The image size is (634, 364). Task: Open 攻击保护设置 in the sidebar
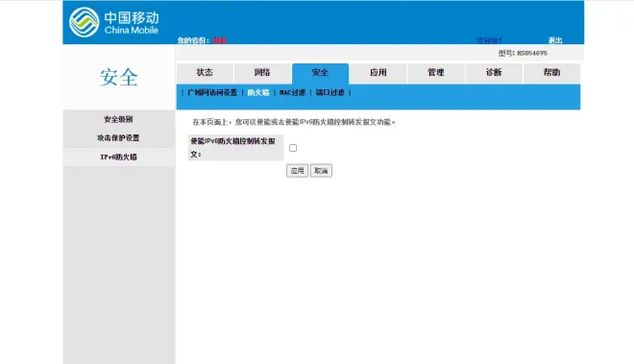(x=118, y=138)
